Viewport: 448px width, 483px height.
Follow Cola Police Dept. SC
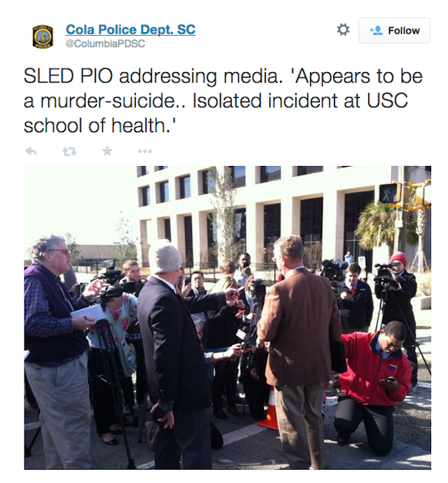pos(394,31)
